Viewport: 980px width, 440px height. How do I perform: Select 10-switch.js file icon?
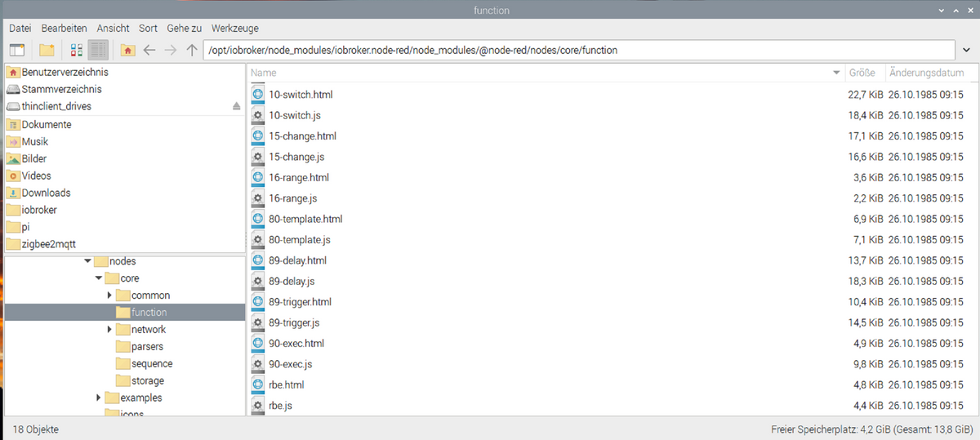pyautogui.click(x=258, y=116)
